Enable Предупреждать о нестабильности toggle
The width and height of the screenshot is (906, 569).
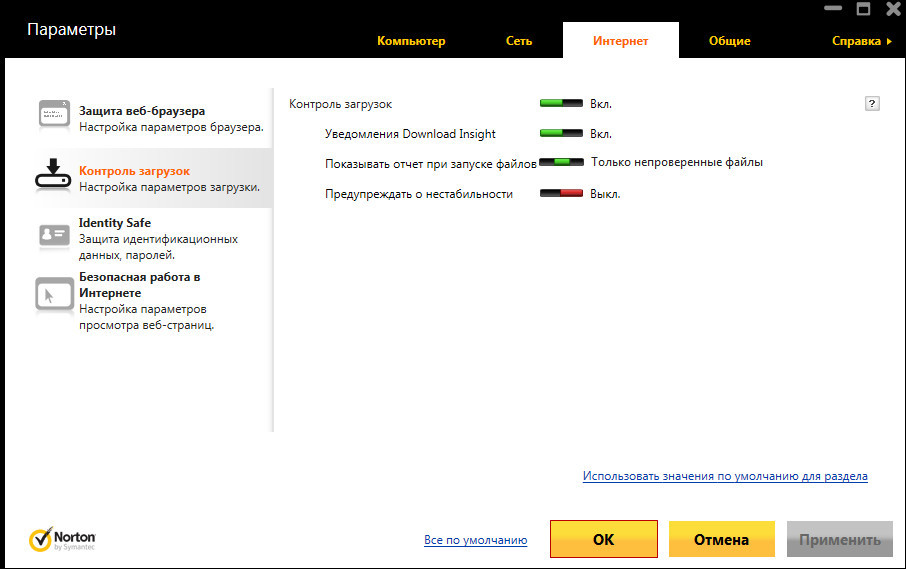[560, 193]
